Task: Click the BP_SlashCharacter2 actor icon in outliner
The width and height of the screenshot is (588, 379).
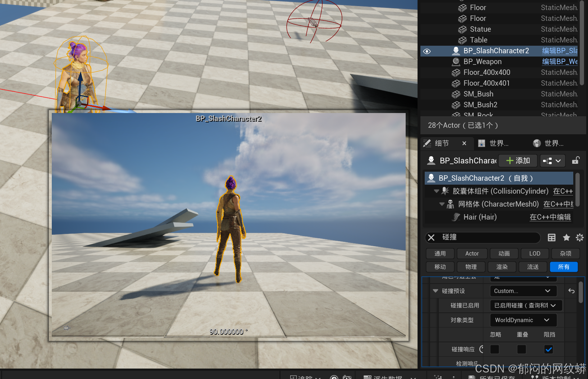Action: (456, 51)
